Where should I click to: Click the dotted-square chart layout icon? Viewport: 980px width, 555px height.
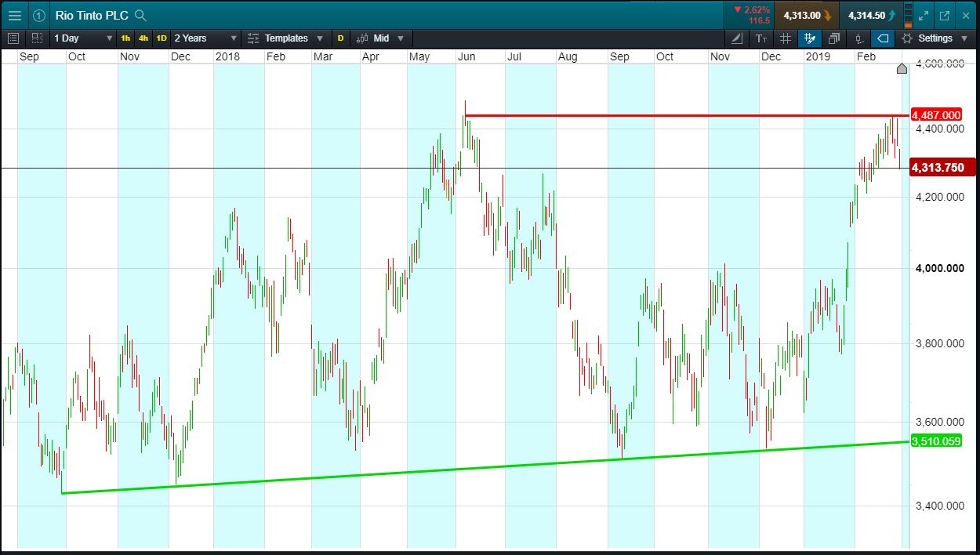click(37, 38)
